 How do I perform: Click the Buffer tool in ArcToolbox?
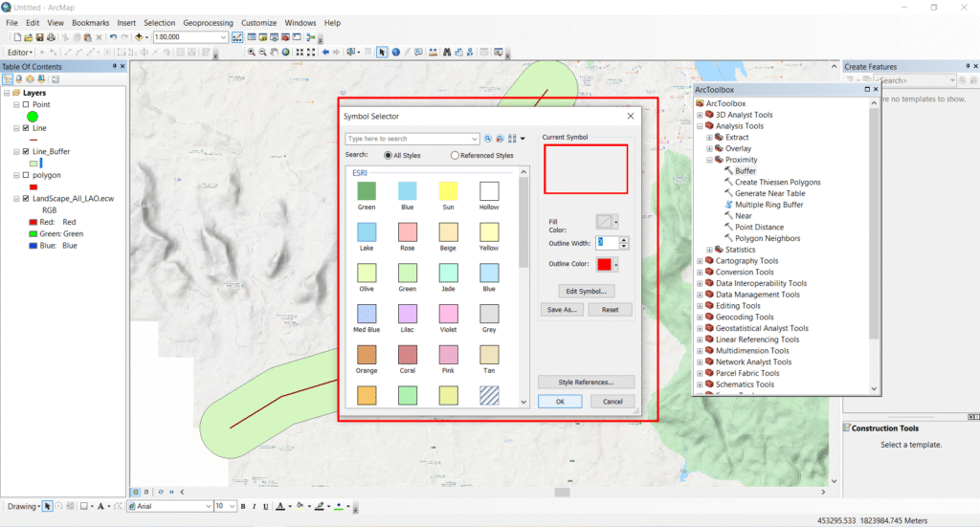click(745, 171)
